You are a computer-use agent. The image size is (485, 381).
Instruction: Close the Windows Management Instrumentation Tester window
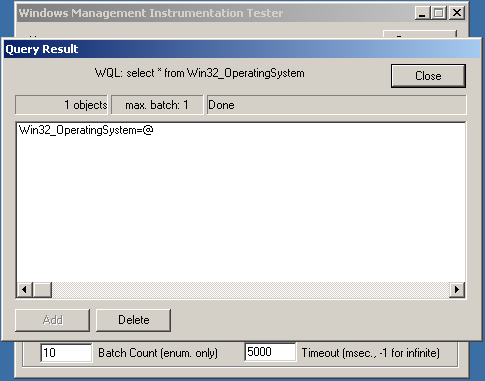457,13
